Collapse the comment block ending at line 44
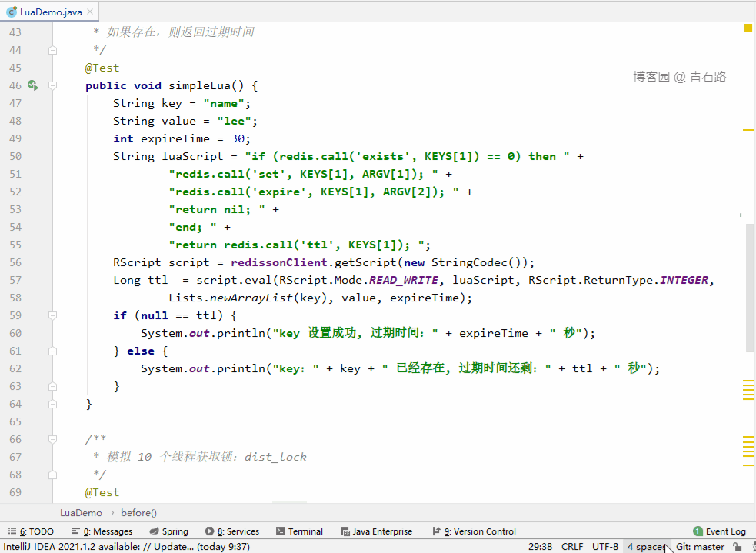Image resolution: width=756 pixels, height=553 pixels. tap(52, 50)
